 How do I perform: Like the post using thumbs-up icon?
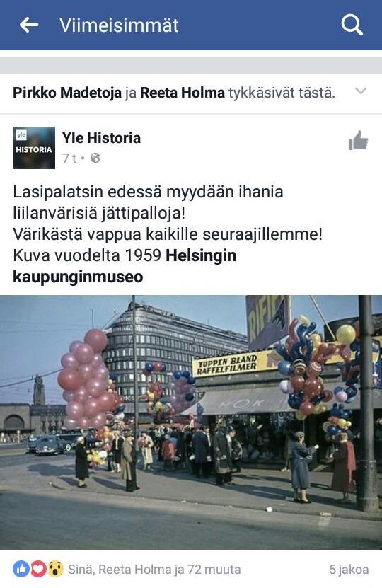pos(358,141)
